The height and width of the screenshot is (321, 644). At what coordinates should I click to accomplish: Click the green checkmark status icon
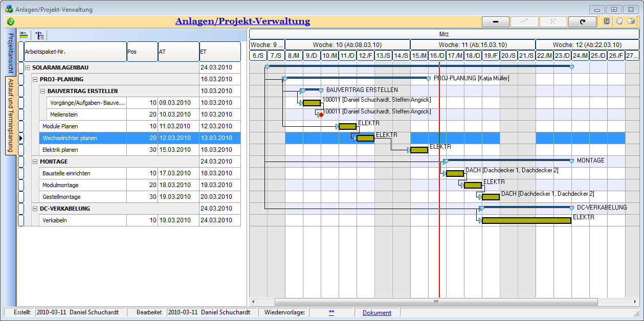pyautogui.click(x=11, y=21)
